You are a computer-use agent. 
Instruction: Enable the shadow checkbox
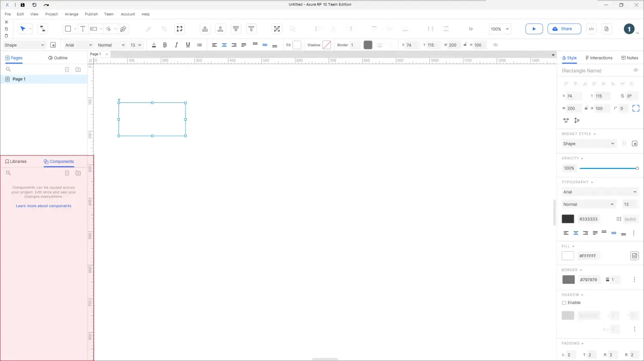pos(564,303)
